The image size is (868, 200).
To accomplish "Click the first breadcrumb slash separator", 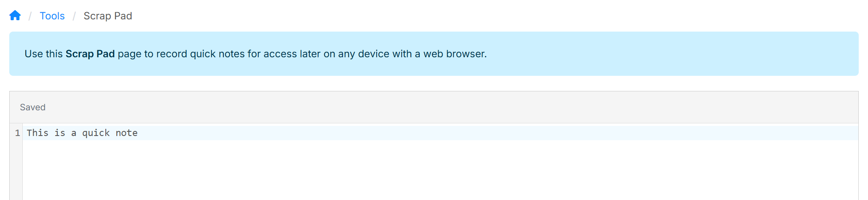I will coord(30,16).
